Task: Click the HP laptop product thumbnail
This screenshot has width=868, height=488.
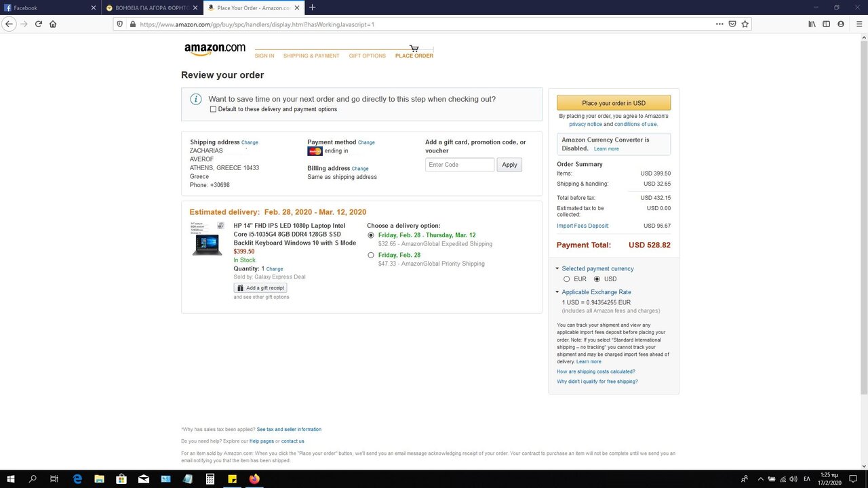Action: coord(208,239)
